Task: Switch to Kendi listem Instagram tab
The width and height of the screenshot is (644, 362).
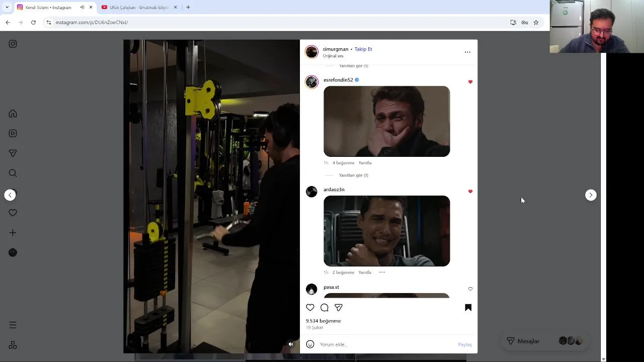Action: (48, 8)
